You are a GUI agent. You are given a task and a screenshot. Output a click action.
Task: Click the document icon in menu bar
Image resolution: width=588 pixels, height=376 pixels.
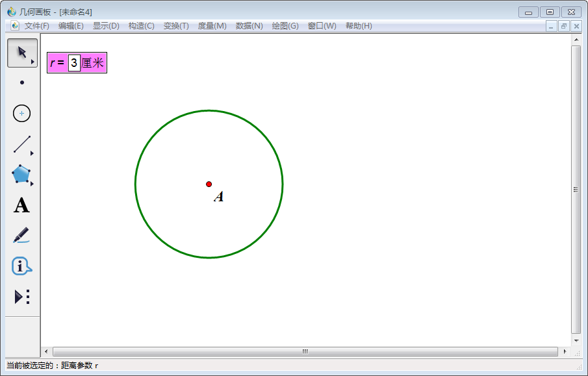pos(15,25)
